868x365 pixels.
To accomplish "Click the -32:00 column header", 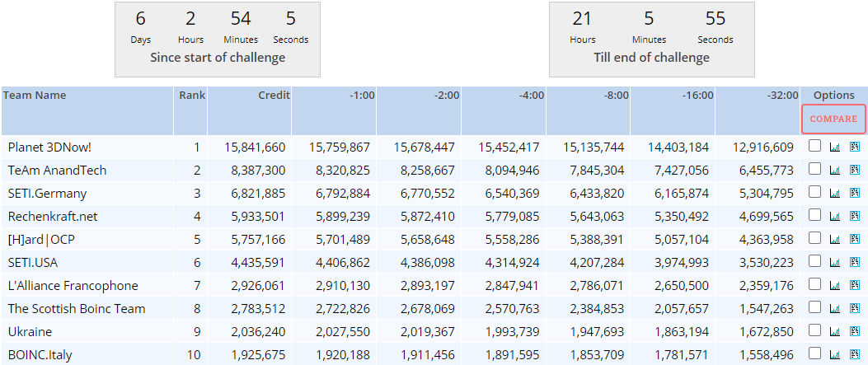I will click(781, 96).
